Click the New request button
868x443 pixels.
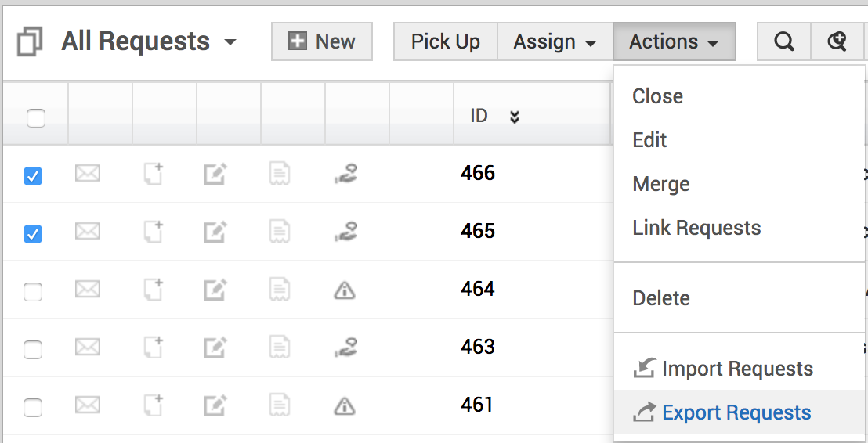(322, 41)
